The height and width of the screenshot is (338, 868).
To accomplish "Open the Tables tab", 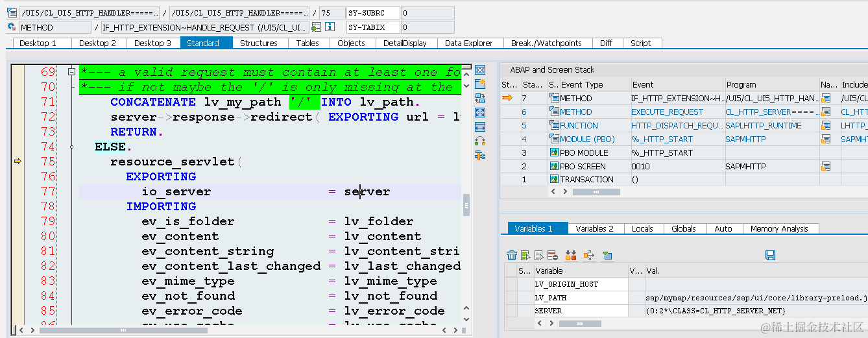I will [x=307, y=43].
